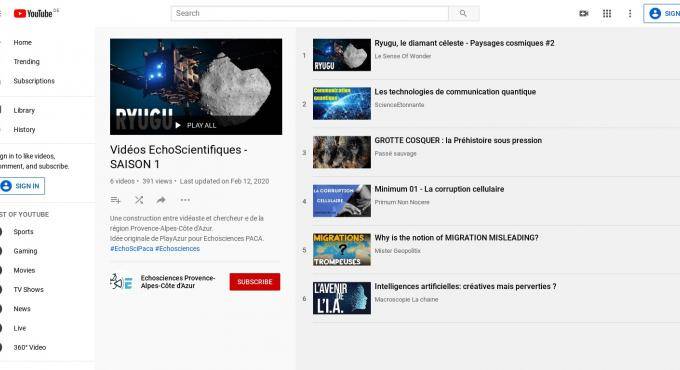Screen dimensions: 680x370
Task: Open La corruption cellulaire thumbnail
Action: 342,201
